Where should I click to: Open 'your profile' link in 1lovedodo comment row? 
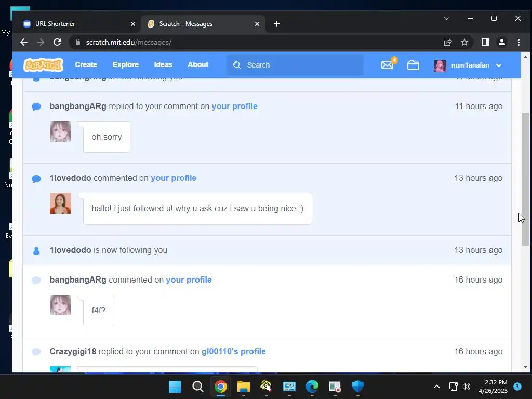174,178
